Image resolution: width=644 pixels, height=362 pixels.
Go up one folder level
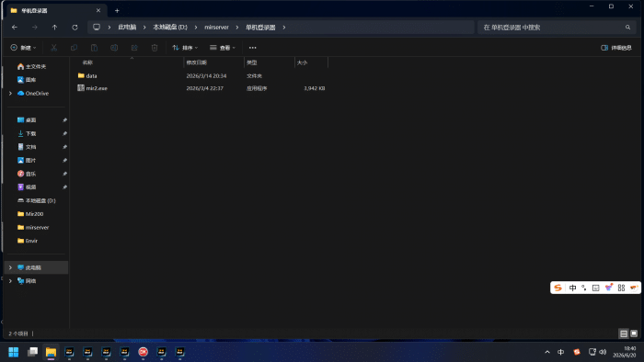(x=54, y=27)
